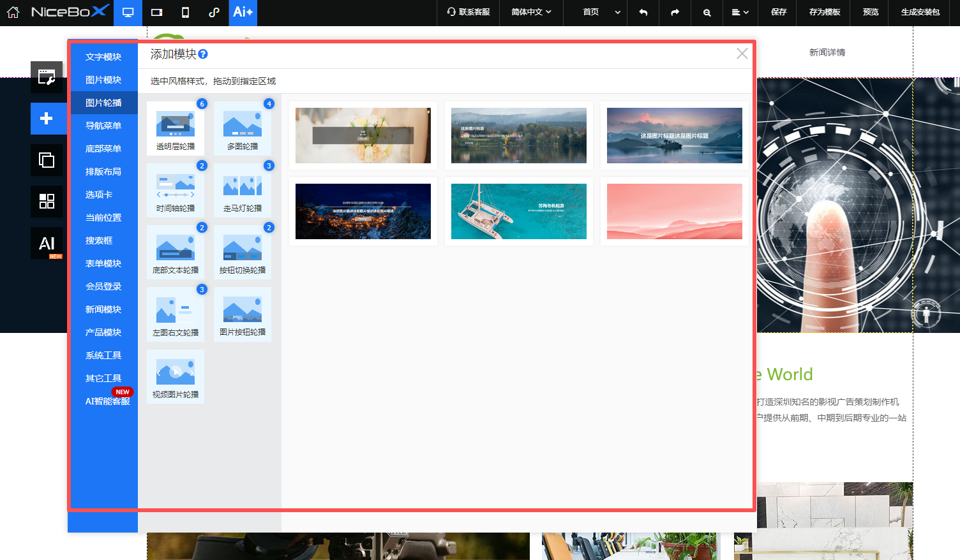Click help question mark beside 添加模块
Screen dimensions: 960x560
203,54
